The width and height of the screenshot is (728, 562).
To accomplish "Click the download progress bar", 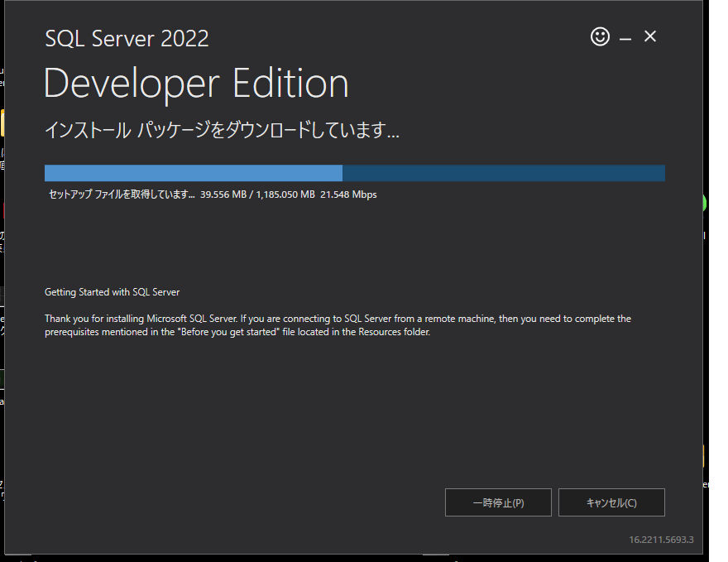I will click(x=354, y=173).
